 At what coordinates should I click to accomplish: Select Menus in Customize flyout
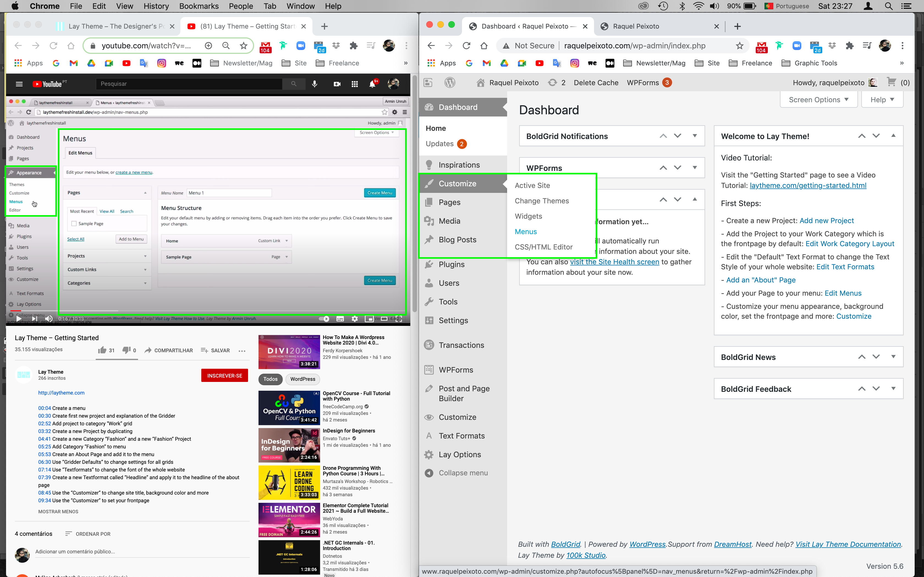point(525,232)
